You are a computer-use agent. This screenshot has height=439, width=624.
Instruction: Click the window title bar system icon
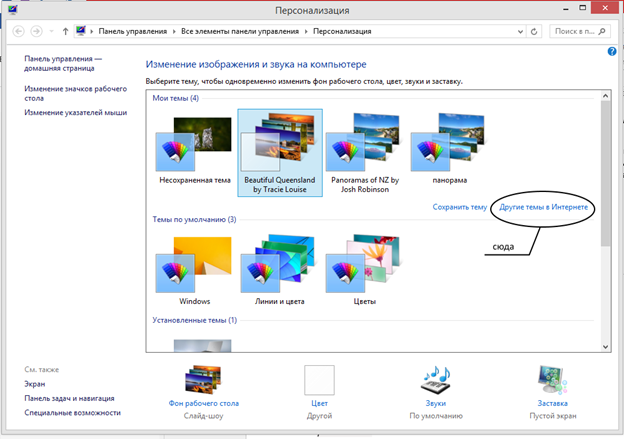(x=13, y=9)
